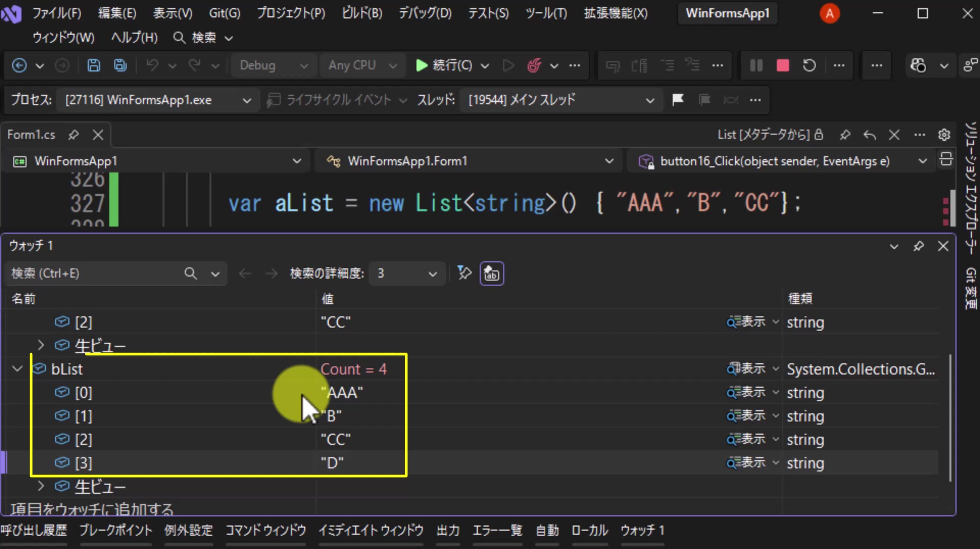Open editor settings gear icon
The height and width of the screenshot is (549, 980).
(x=944, y=135)
